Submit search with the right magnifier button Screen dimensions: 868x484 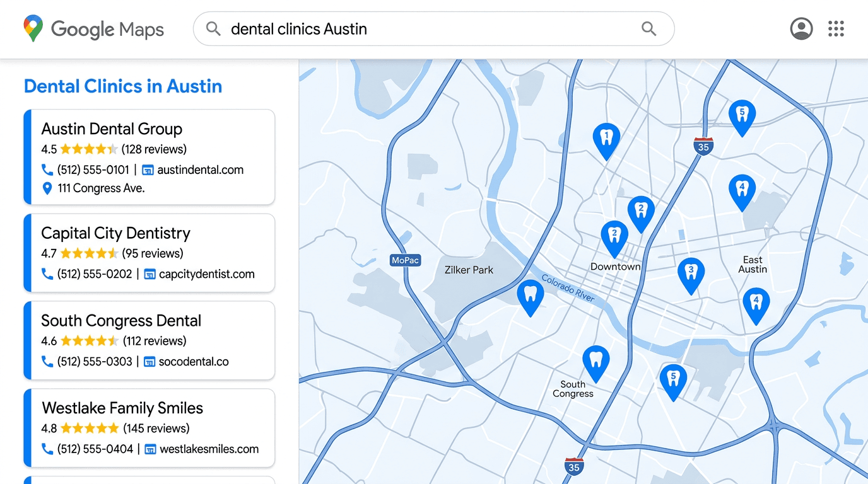648,28
